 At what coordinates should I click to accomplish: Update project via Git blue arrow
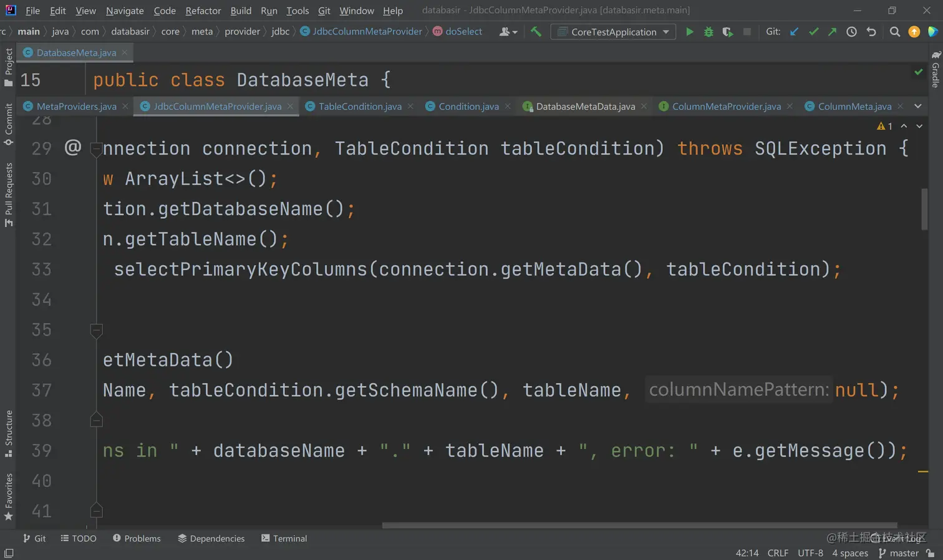click(x=794, y=32)
